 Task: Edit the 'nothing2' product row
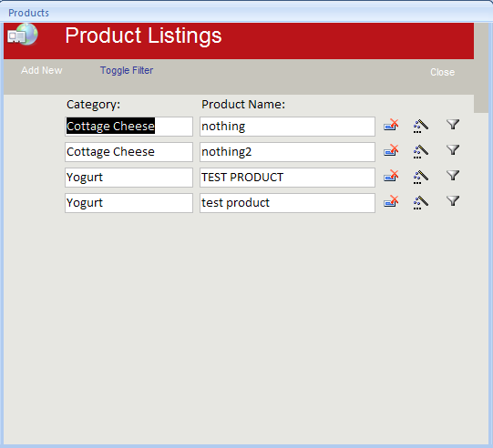pyautogui.click(x=420, y=151)
